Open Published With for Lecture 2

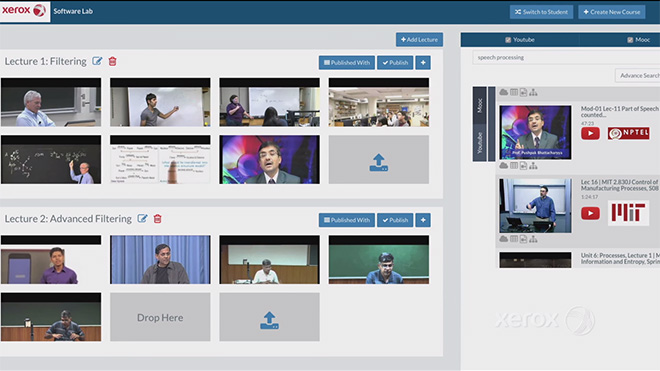coord(347,220)
